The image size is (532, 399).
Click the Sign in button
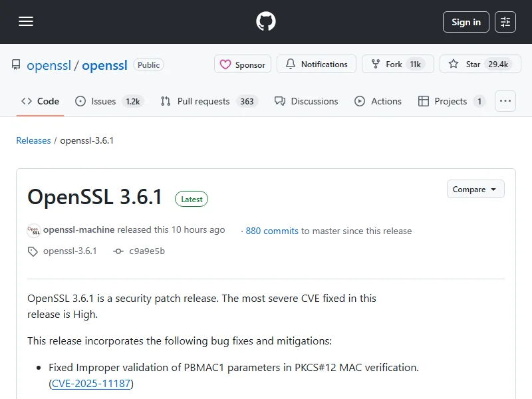[x=465, y=22]
